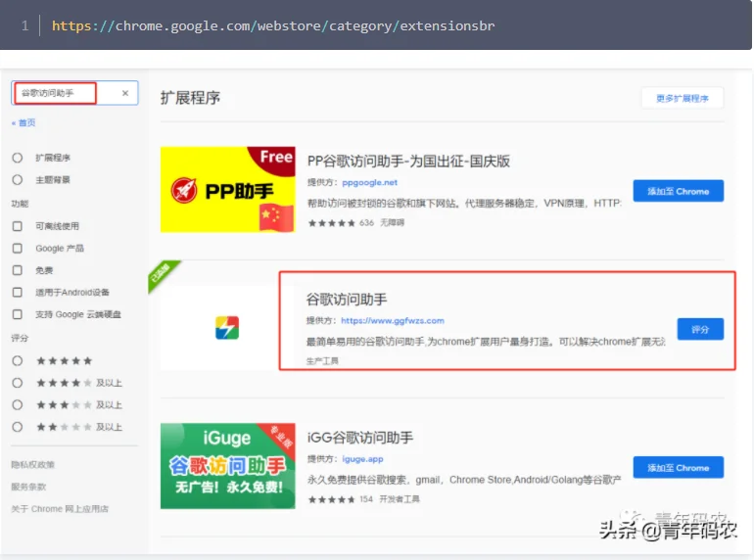Go back via the « 首页 link
The width and height of the screenshot is (754, 560).
click(x=24, y=122)
